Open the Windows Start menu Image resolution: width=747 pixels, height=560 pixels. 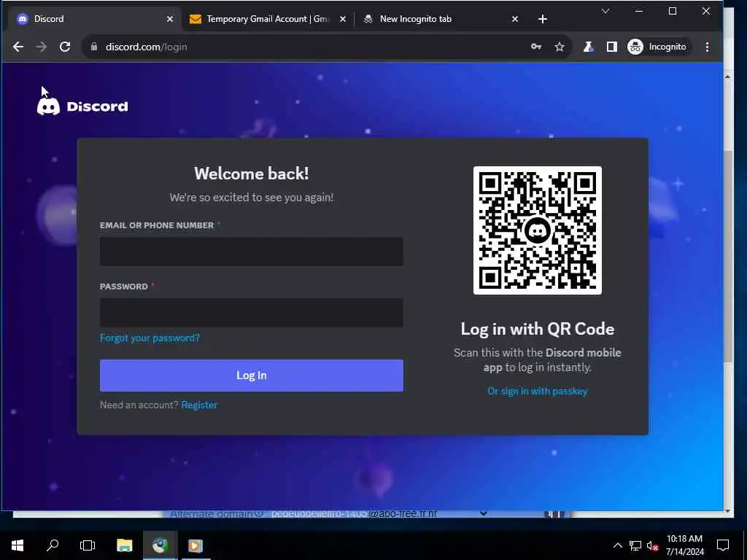(x=18, y=545)
